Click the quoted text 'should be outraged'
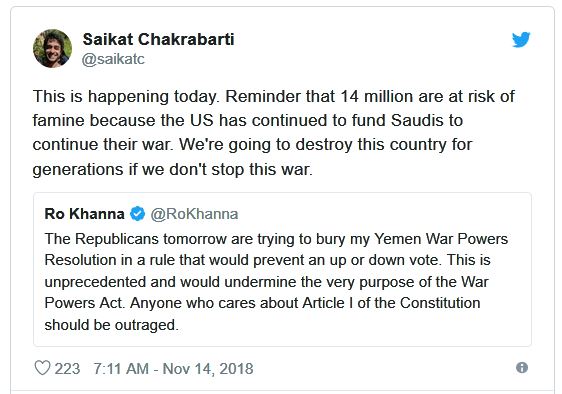The width and height of the screenshot is (562, 394). (x=111, y=325)
